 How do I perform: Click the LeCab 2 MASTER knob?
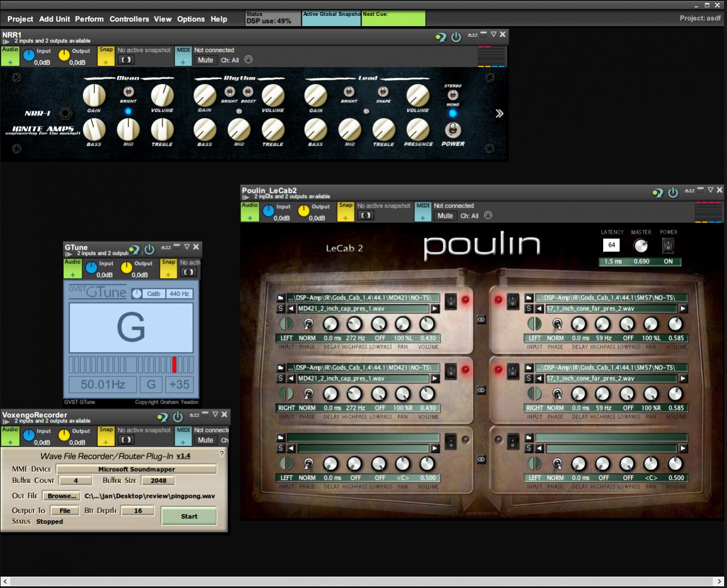point(641,246)
